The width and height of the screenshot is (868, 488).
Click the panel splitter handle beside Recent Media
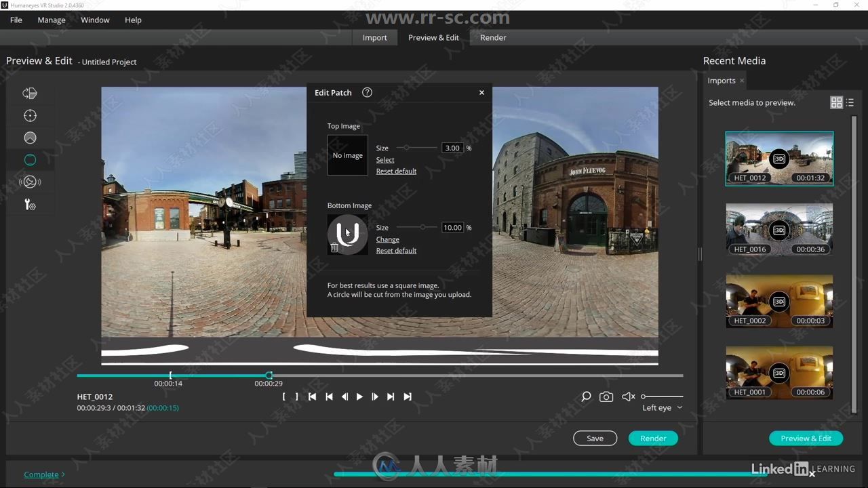click(x=700, y=254)
